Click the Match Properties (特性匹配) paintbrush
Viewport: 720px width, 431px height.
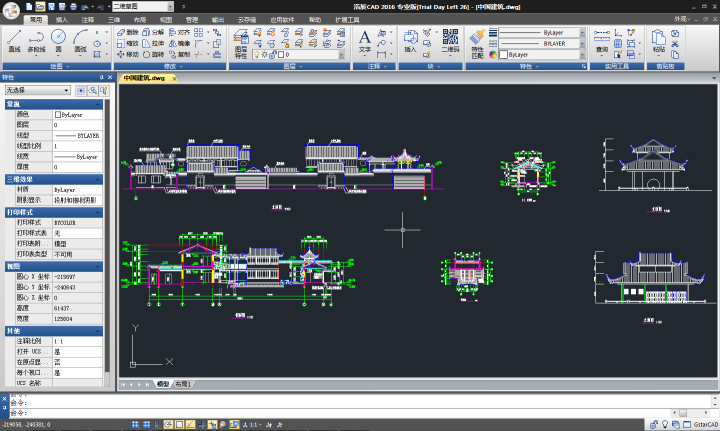pyautogui.click(x=478, y=44)
